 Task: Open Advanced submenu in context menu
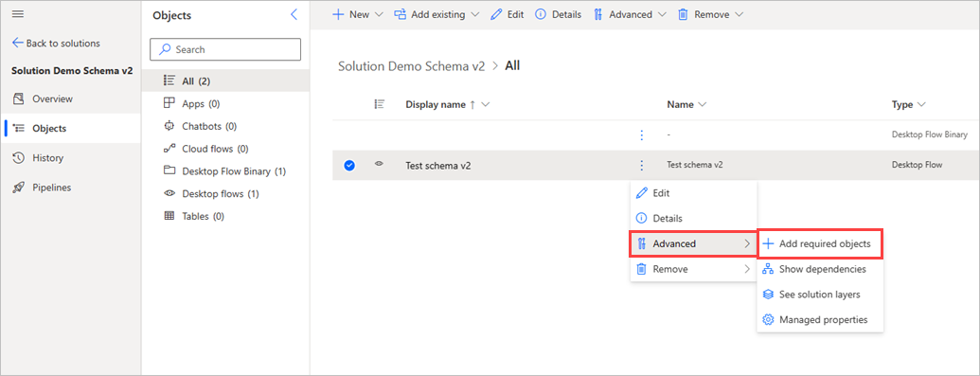pos(693,243)
